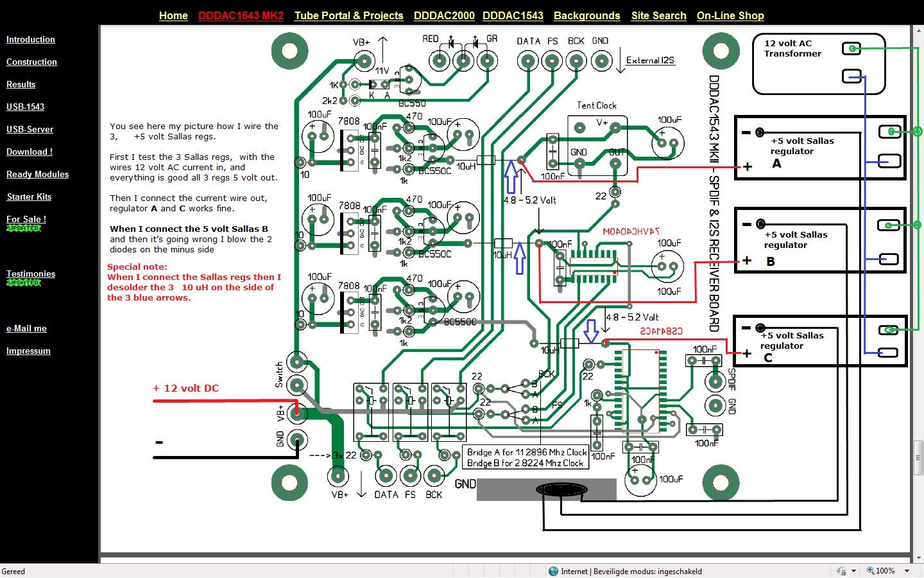The image size is (924, 578).
Task: Open the For Sale ! link
Action: point(26,219)
